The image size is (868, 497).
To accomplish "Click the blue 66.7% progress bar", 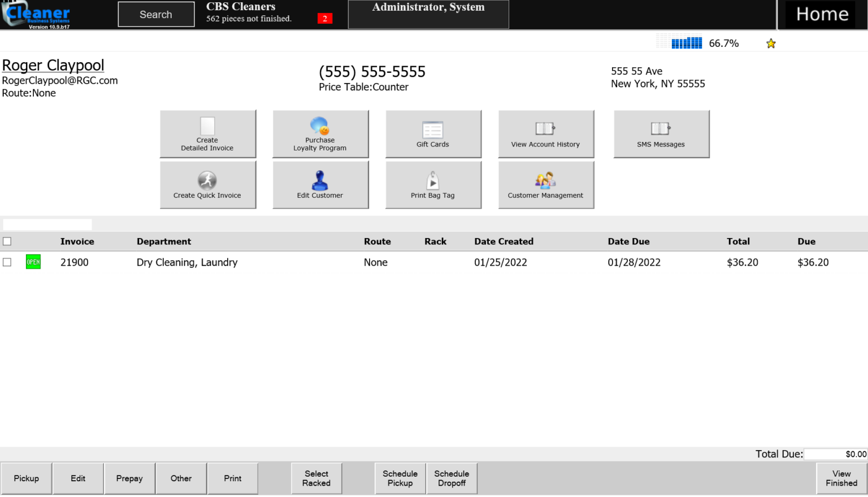I will (x=686, y=44).
